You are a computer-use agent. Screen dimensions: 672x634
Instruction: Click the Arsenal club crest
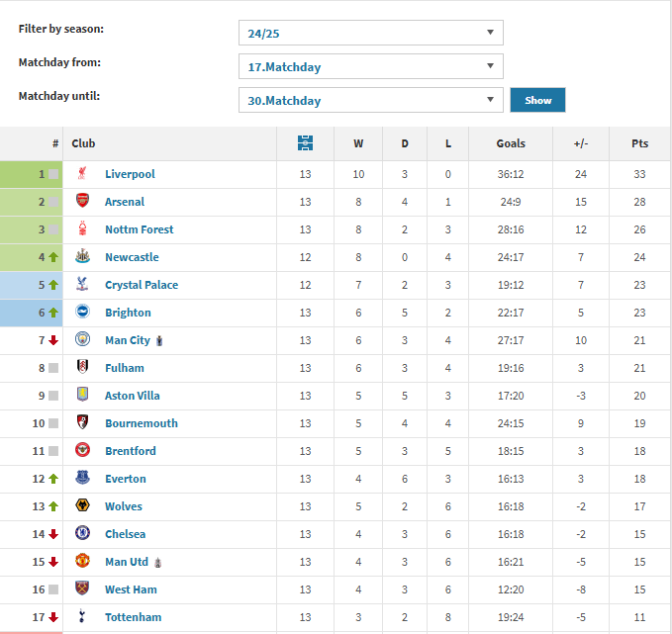coord(82,201)
